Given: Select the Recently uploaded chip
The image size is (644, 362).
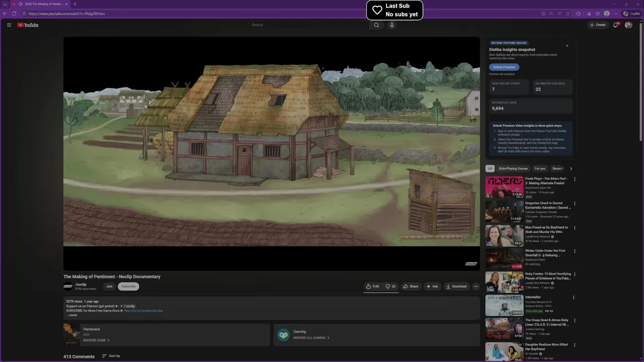Looking at the screenshot, I should [557, 168].
